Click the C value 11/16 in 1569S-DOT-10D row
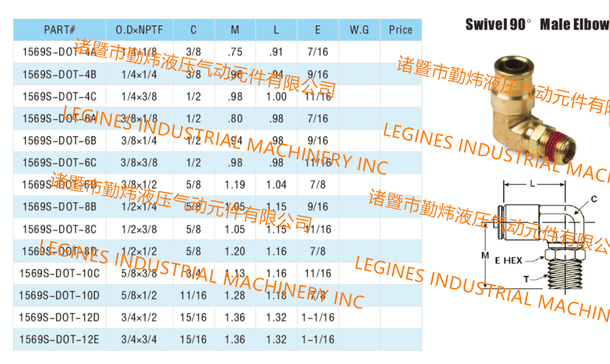 193,295
